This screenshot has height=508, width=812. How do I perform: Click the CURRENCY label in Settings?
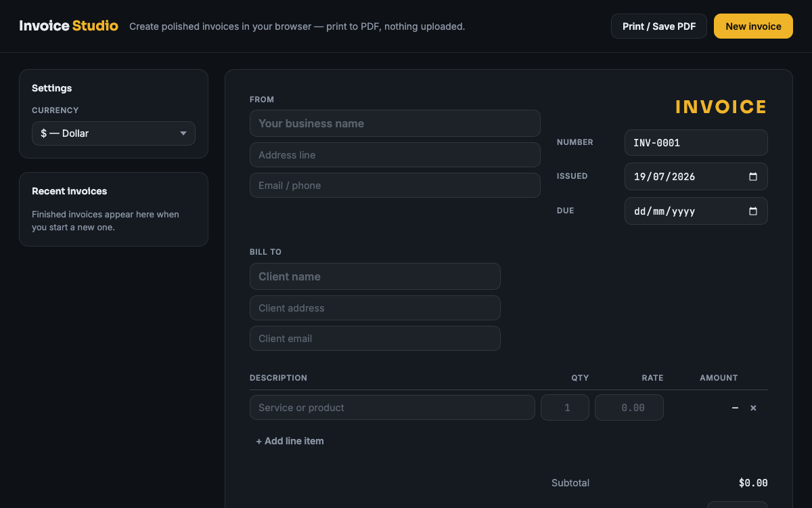[55, 110]
